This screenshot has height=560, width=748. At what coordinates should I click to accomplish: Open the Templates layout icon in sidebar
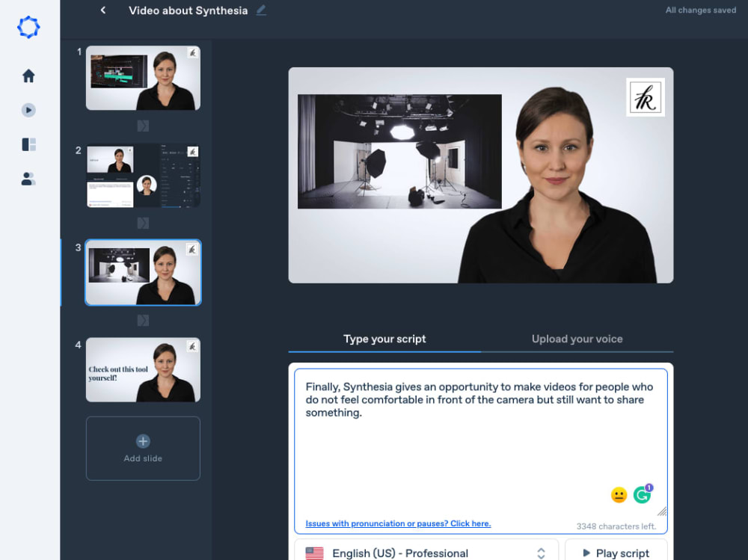[28, 144]
